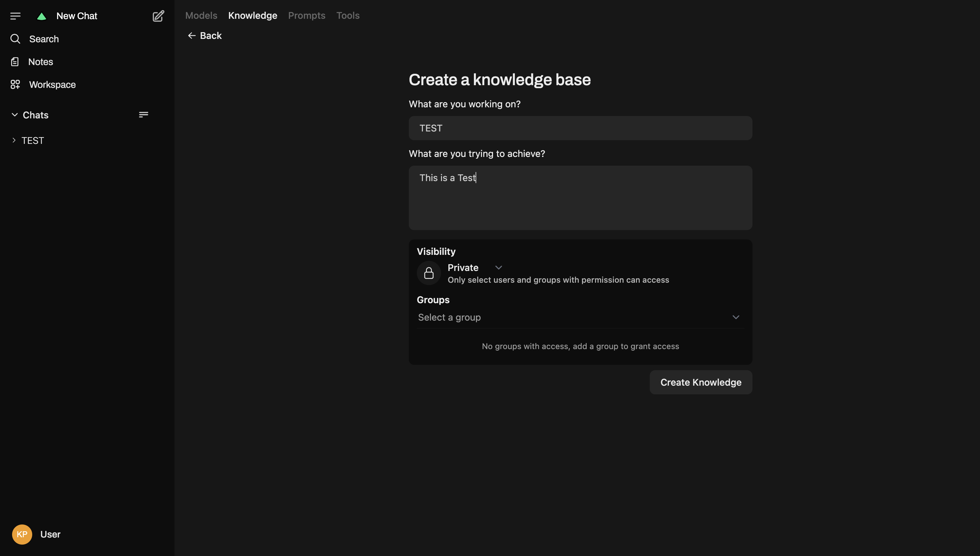980x556 pixels.
Task: Switch to the Models tab
Action: coord(201,16)
